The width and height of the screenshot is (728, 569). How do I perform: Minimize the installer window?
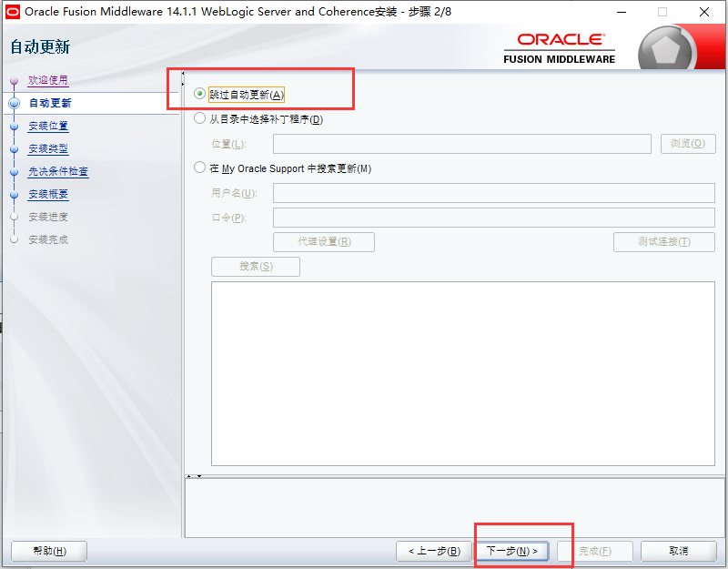[x=622, y=12]
